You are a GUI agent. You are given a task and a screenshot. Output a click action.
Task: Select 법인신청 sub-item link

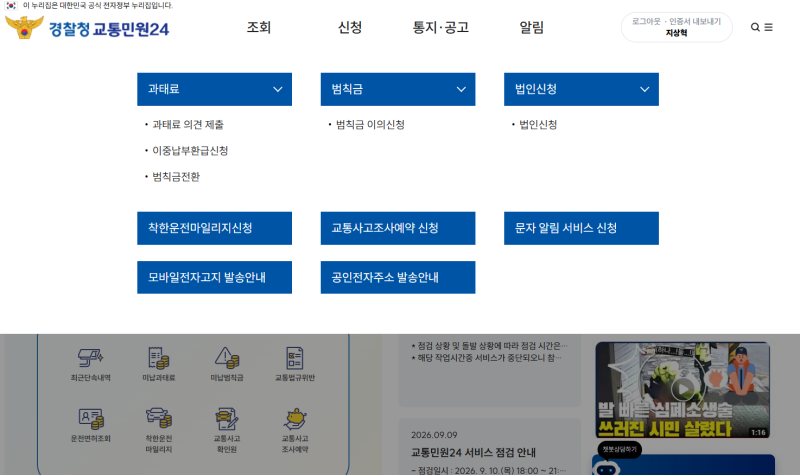coord(538,124)
